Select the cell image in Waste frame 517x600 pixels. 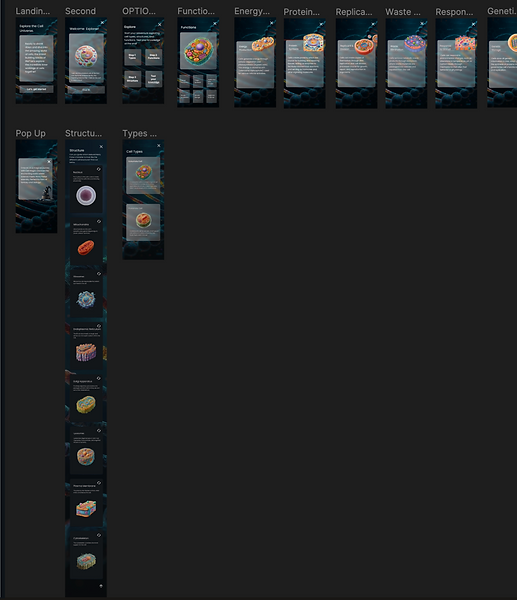pos(415,43)
